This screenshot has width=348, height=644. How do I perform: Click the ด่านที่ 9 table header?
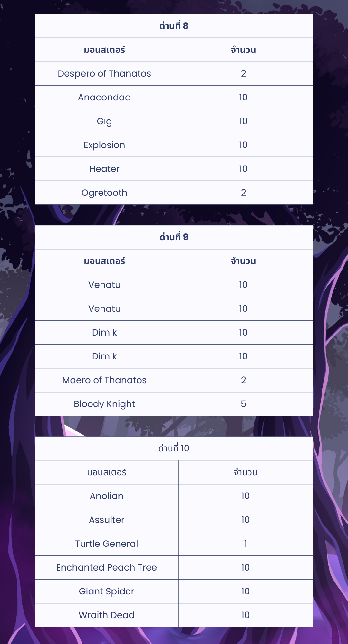[x=174, y=237]
